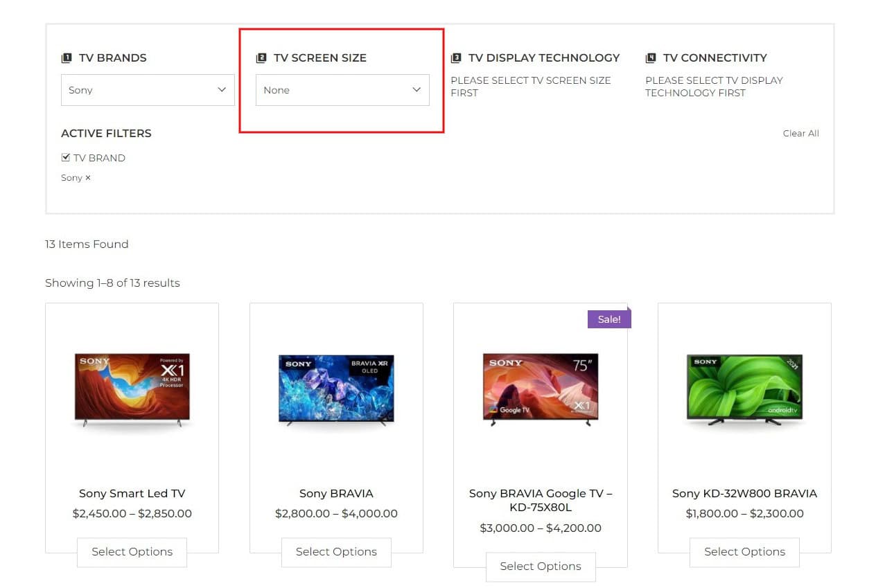Open the Sony 75-inch Google TV product image

click(x=541, y=389)
